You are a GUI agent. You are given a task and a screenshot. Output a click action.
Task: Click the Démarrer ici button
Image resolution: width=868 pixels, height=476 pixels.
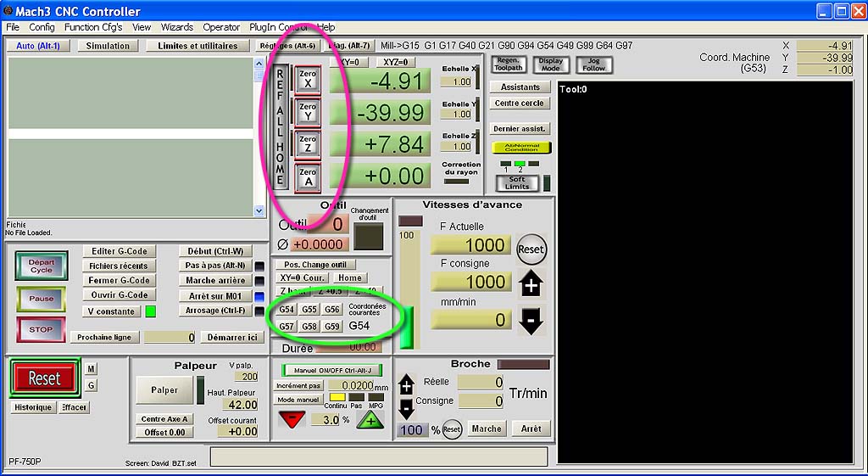pos(232,337)
